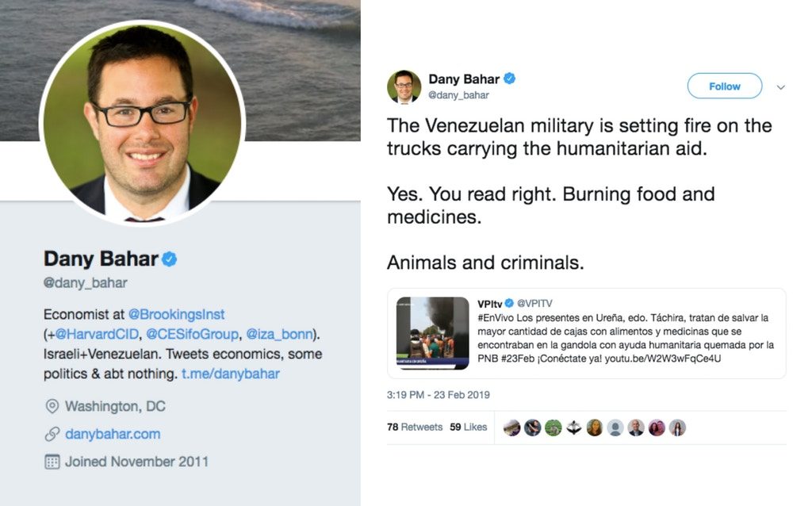The width and height of the screenshot is (812, 506).
Task: Click the location pin icon
Action: [x=52, y=406]
